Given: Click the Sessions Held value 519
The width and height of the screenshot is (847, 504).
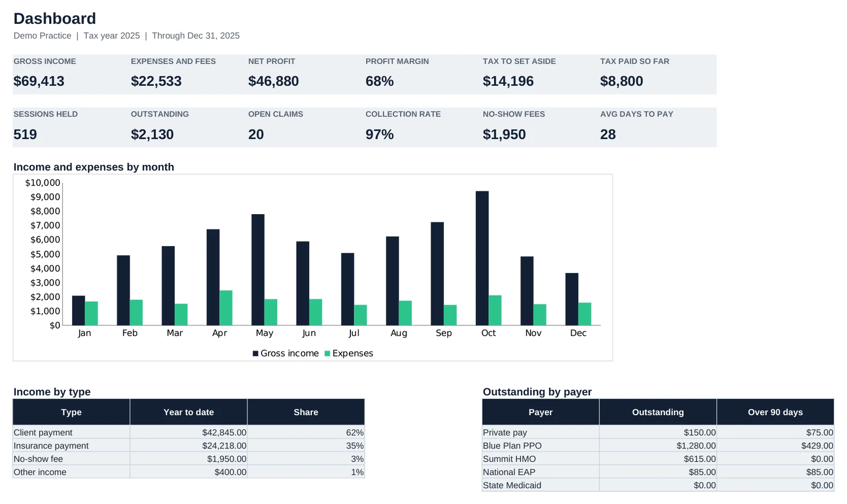Looking at the screenshot, I should 25,134.
